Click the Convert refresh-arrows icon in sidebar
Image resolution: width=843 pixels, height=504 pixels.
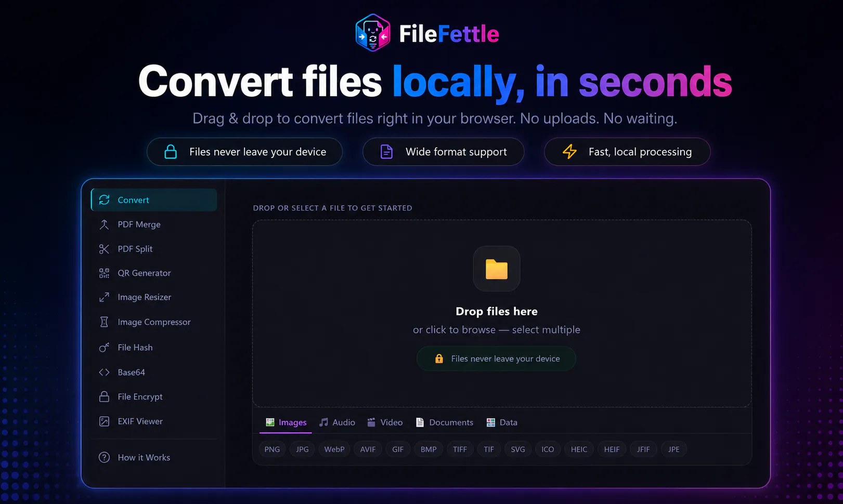tap(104, 200)
